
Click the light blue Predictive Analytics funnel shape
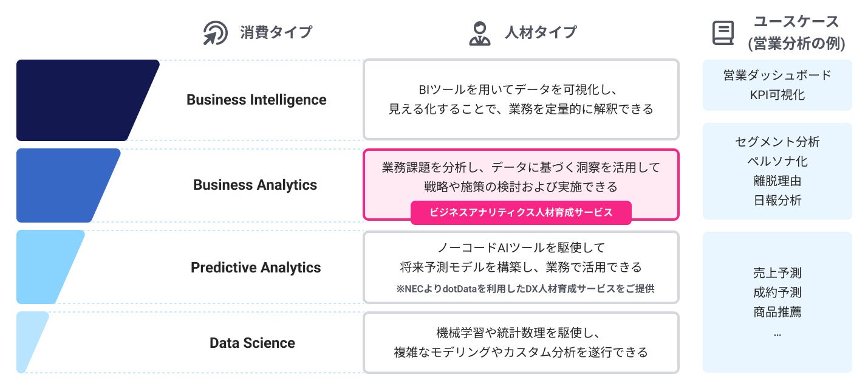(x=47, y=267)
